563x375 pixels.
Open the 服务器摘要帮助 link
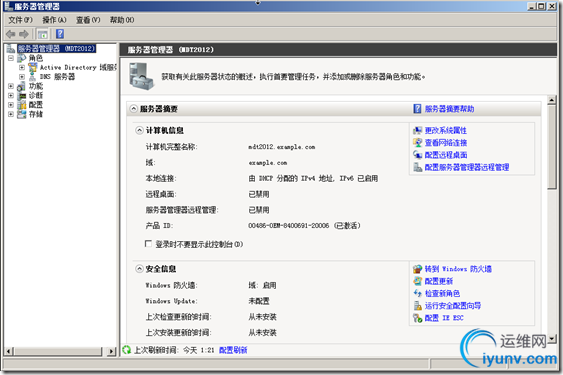450,109
